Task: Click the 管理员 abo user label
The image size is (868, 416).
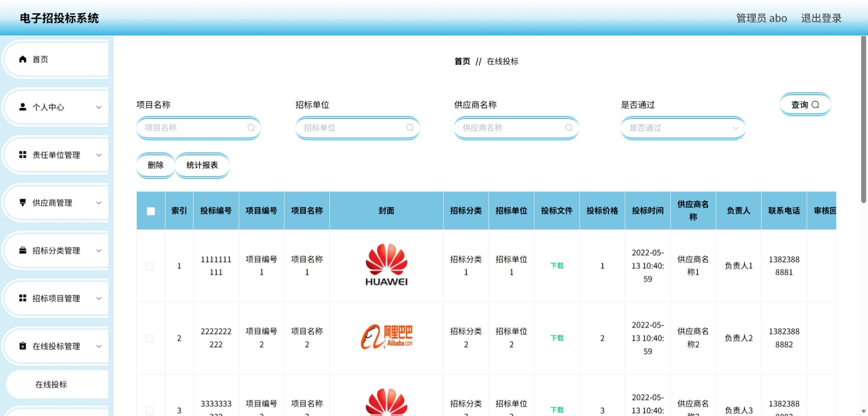Action: (x=762, y=18)
